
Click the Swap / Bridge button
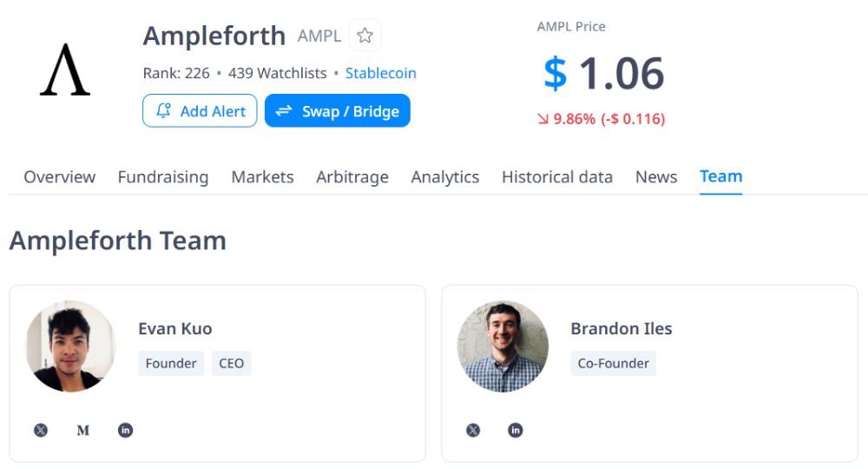tap(337, 111)
